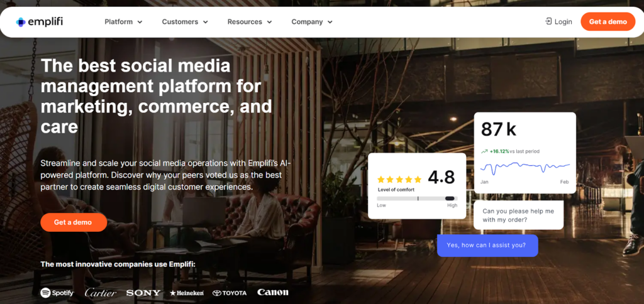Click the Canon logo
Viewport: 644px width, 304px height.
coord(272,292)
